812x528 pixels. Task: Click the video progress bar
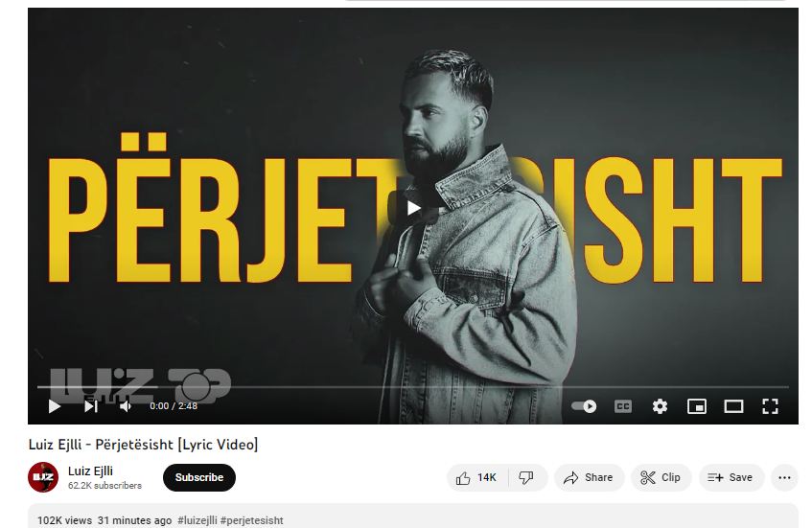pyautogui.click(x=413, y=387)
